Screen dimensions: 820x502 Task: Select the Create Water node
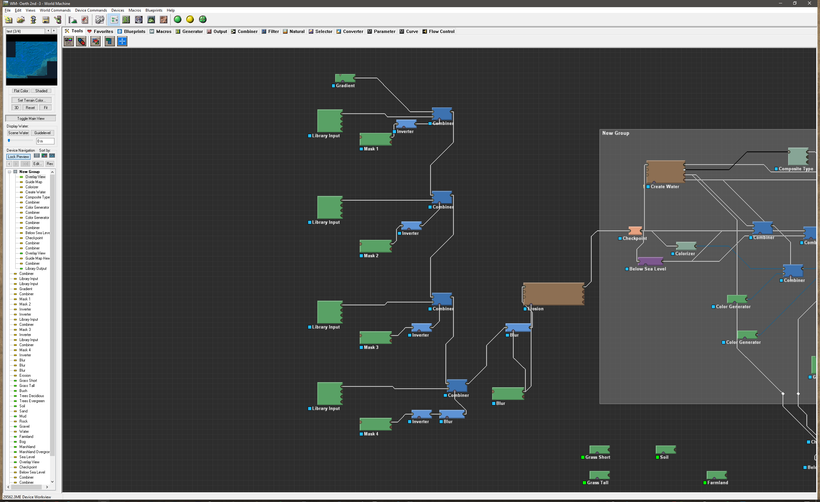click(665, 172)
